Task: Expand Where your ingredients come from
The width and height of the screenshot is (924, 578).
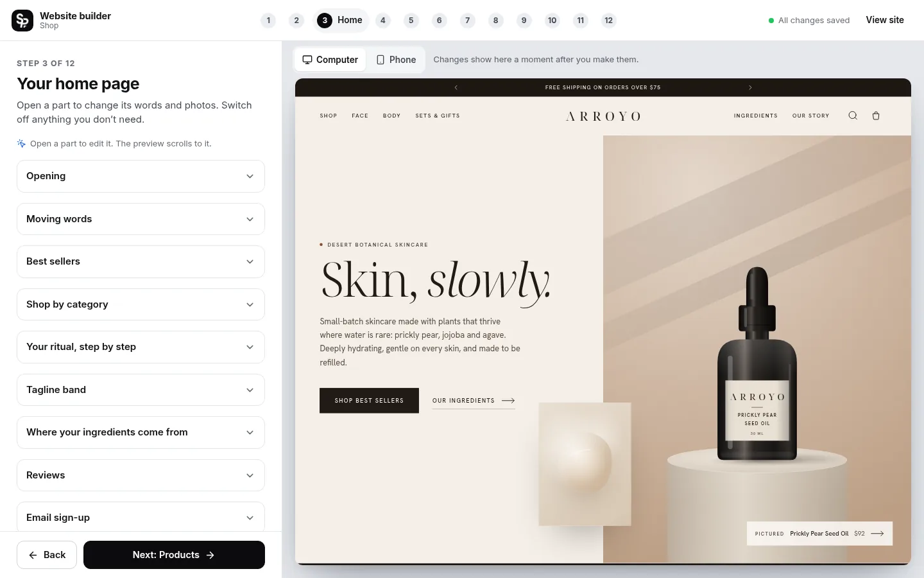Action: click(141, 432)
